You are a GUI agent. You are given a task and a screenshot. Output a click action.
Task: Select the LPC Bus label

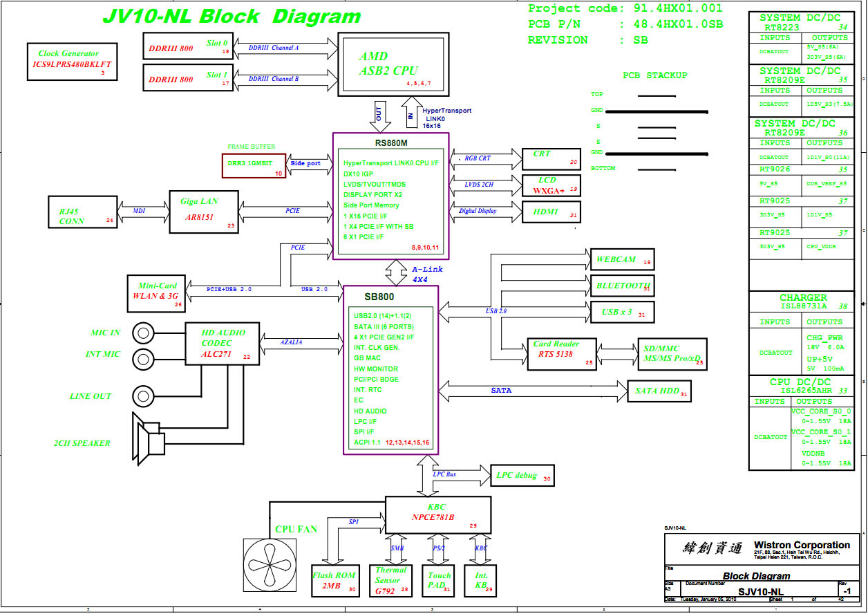click(444, 474)
